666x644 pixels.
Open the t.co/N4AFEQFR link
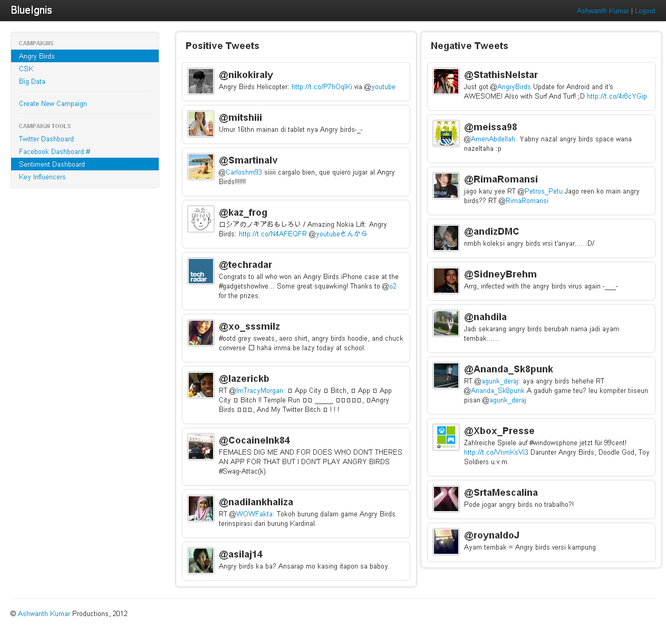[273, 234]
